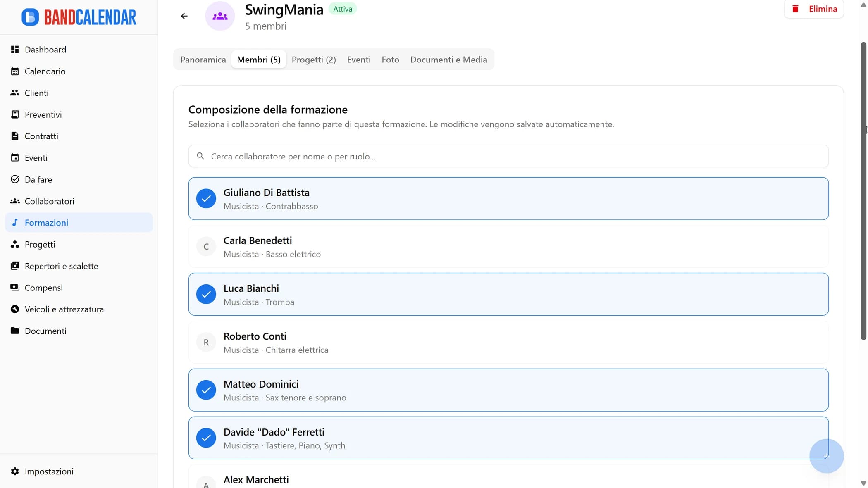The height and width of the screenshot is (488, 868).
Task: Click the BandCalendar logo
Action: [79, 17]
